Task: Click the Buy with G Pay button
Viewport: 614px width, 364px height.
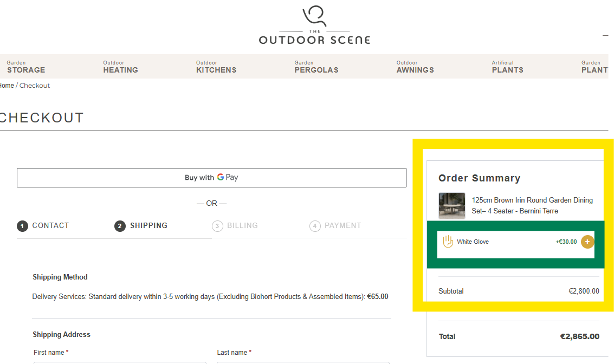Action: pyautogui.click(x=211, y=177)
